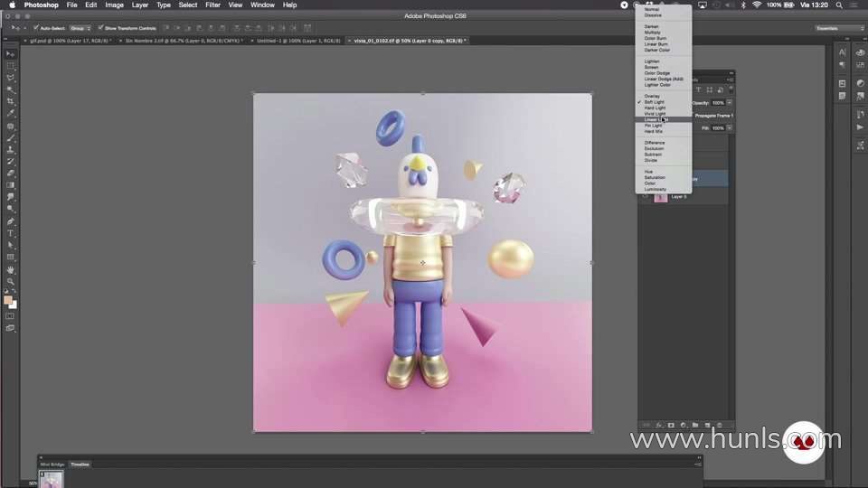Image resolution: width=868 pixels, height=488 pixels.
Task: Open the Fill value dropdown arrow
Action: point(730,127)
